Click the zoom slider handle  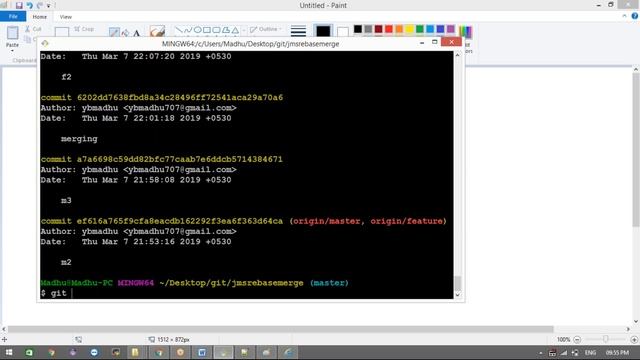[606, 339]
